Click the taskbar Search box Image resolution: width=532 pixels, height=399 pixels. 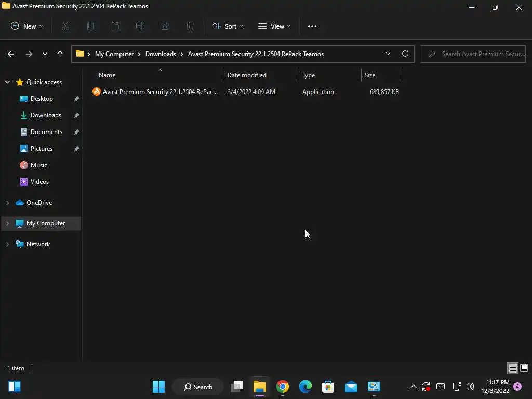point(198,387)
